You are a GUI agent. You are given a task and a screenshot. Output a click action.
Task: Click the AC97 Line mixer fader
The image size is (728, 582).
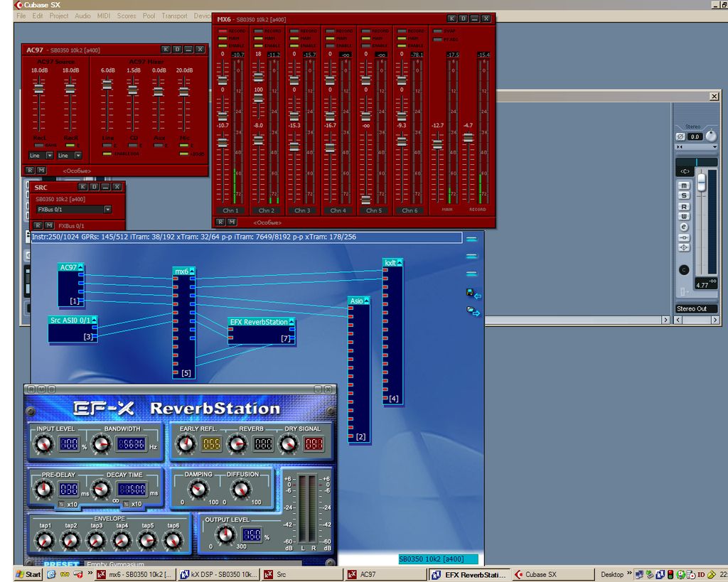tap(107, 85)
